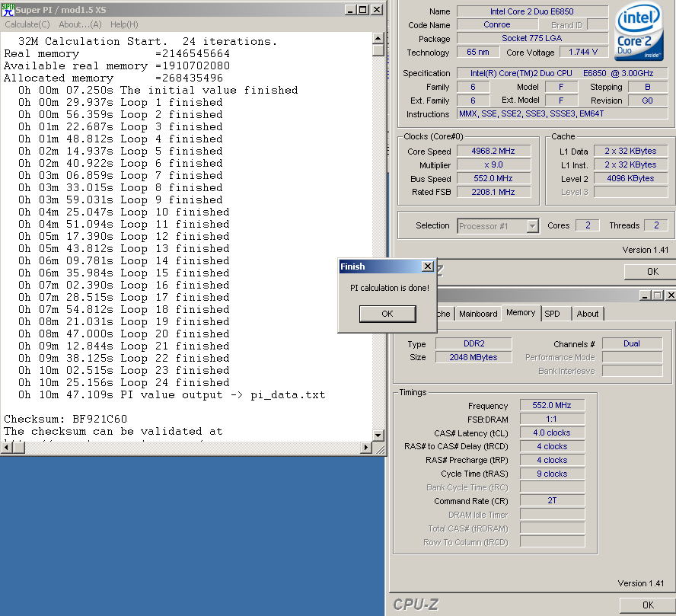The width and height of the screenshot is (676, 616).
Task: Click the CAS# Latency value 4.0 clocks
Action: point(552,432)
